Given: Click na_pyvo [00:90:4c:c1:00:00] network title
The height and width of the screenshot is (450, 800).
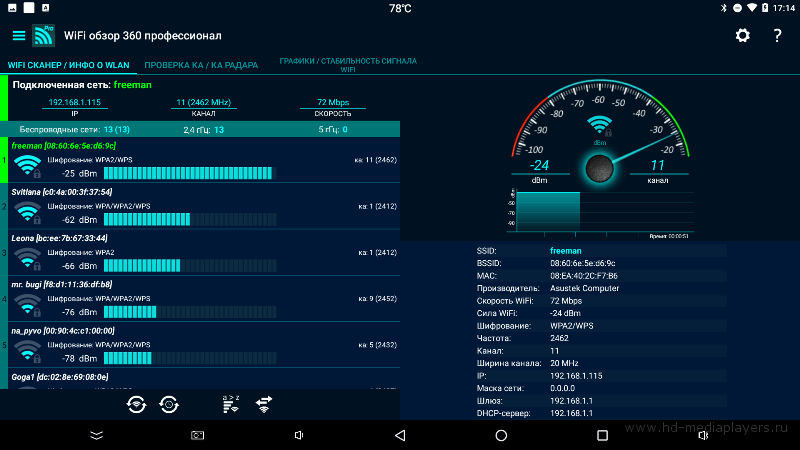Looking at the screenshot, I should pyautogui.click(x=63, y=331).
